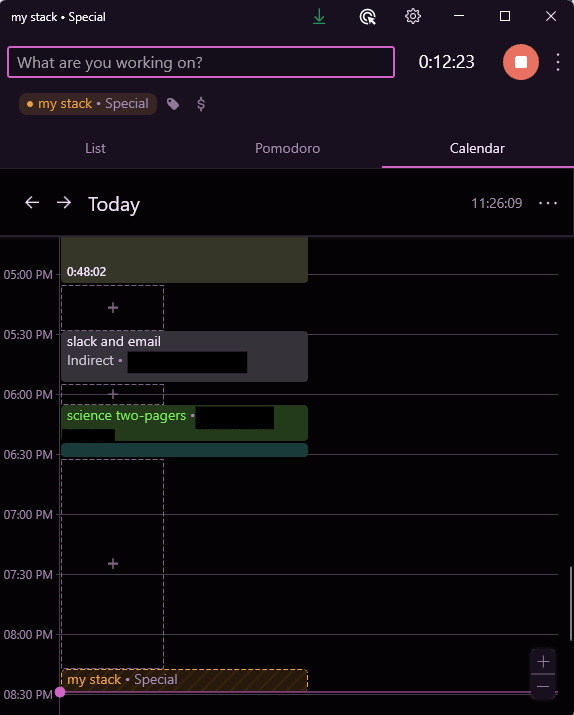
Task: Go to previous day with left arrow
Action: coord(32,202)
